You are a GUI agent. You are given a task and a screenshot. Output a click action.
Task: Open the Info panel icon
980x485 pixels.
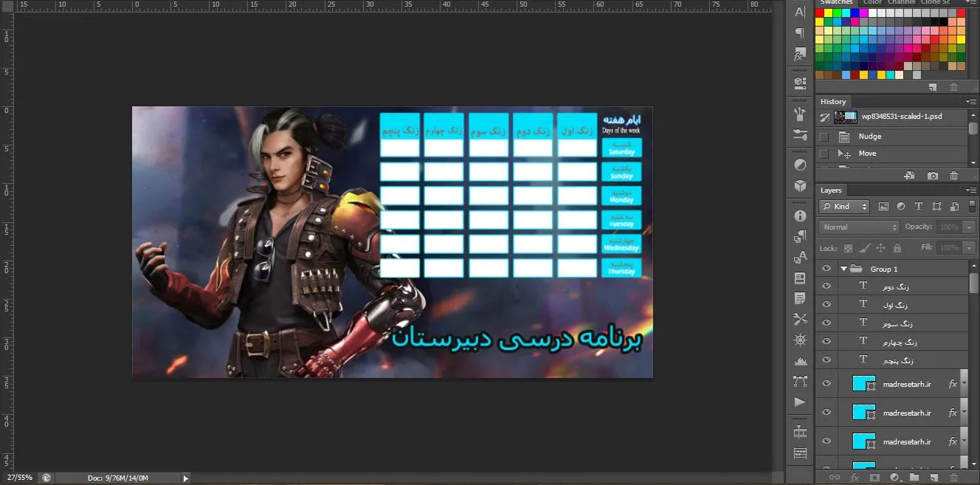click(800, 216)
